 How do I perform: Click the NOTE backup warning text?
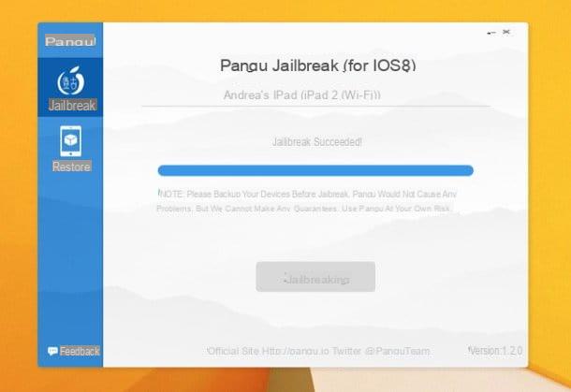point(307,201)
